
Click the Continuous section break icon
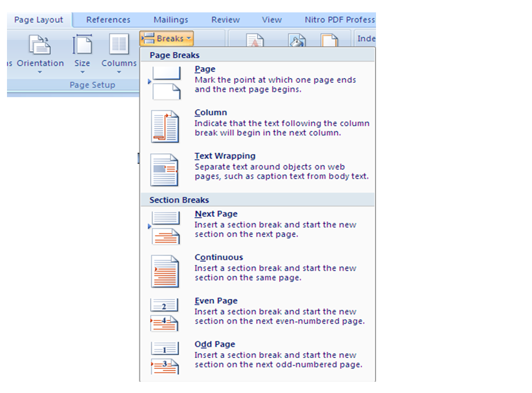click(165, 271)
